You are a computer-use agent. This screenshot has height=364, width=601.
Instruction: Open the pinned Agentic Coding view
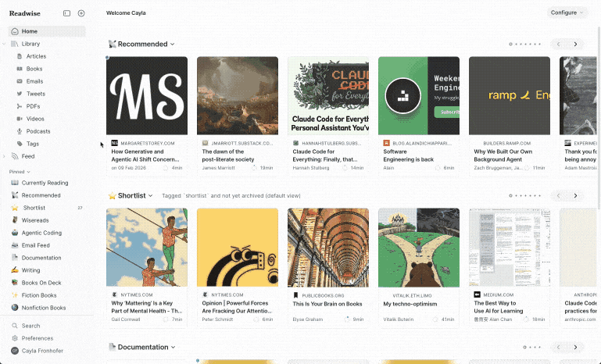41,233
